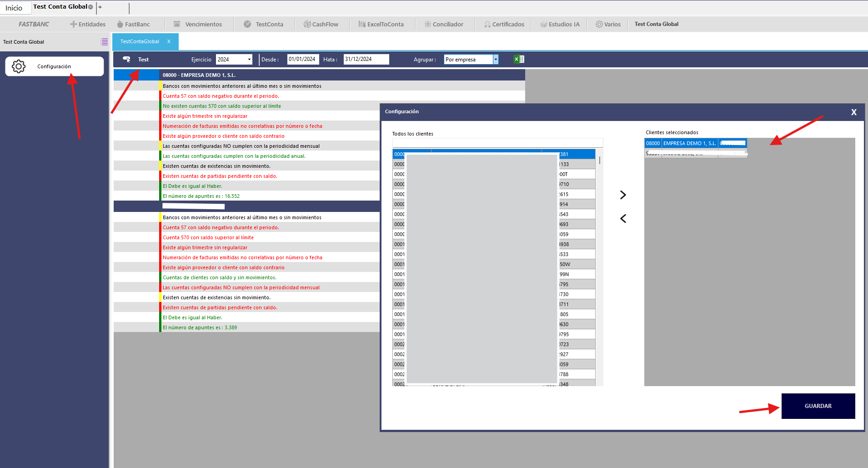Remove selected client with left arrow

tap(623, 218)
